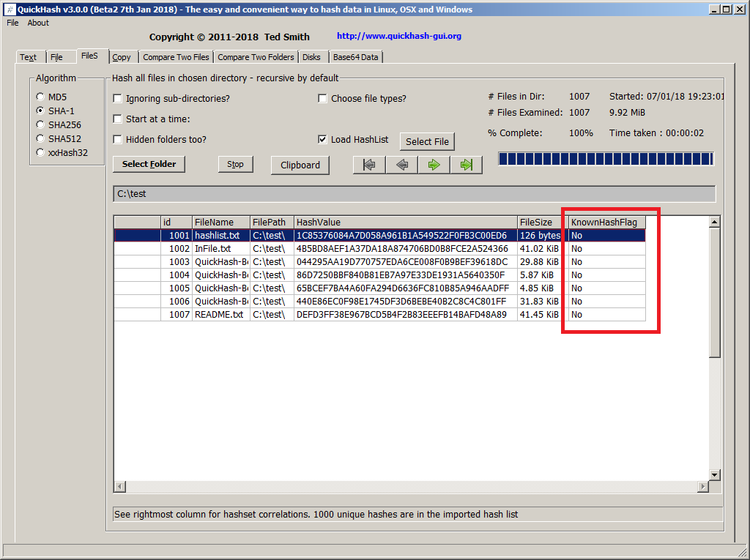This screenshot has height=560, width=750.
Task: Click the Clipboard button
Action: (x=300, y=165)
